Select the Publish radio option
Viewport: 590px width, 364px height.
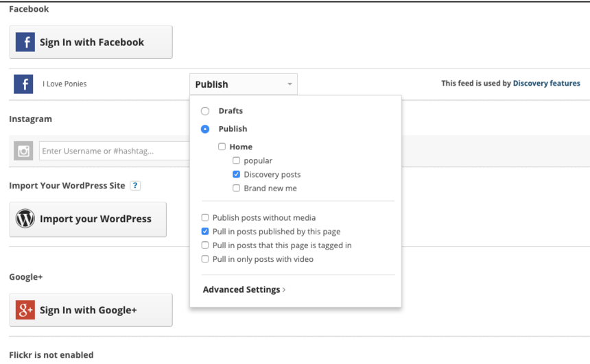[x=205, y=129]
